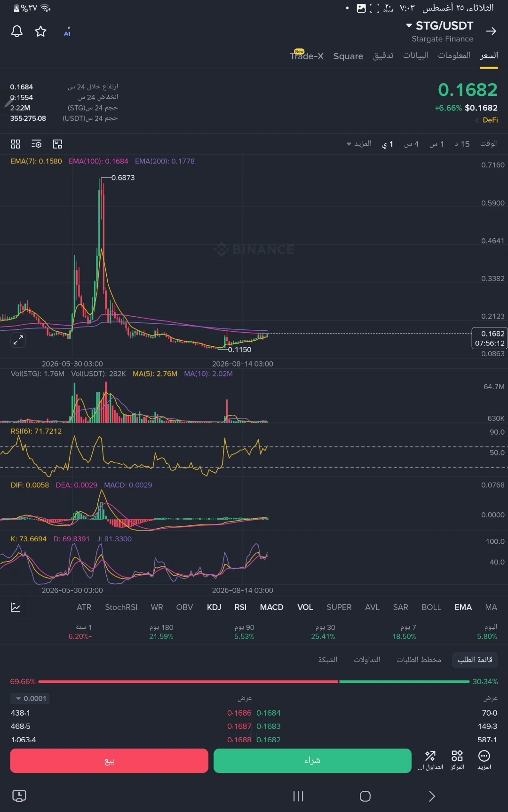Toggle the MACD indicator

pyautogui.click(x=272, y=607)
